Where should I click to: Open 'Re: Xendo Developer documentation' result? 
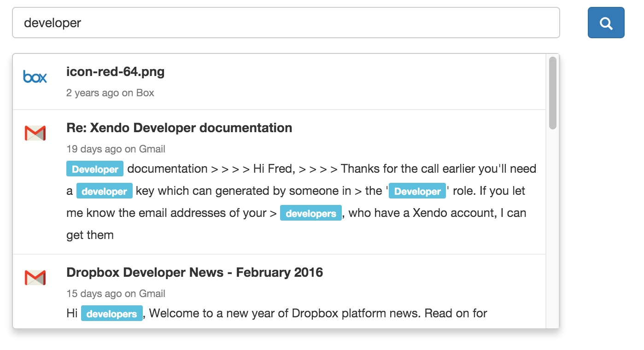point(179,128)
